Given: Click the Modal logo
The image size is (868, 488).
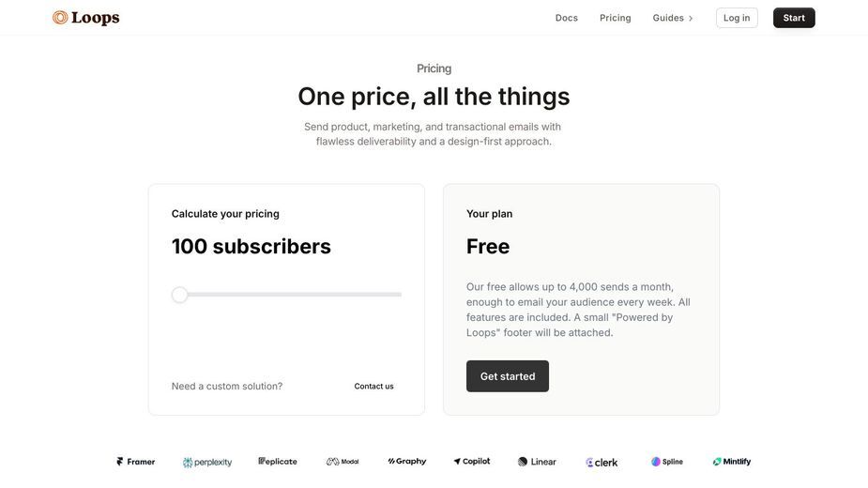Looking at the screenshot, I should [343, 462].
